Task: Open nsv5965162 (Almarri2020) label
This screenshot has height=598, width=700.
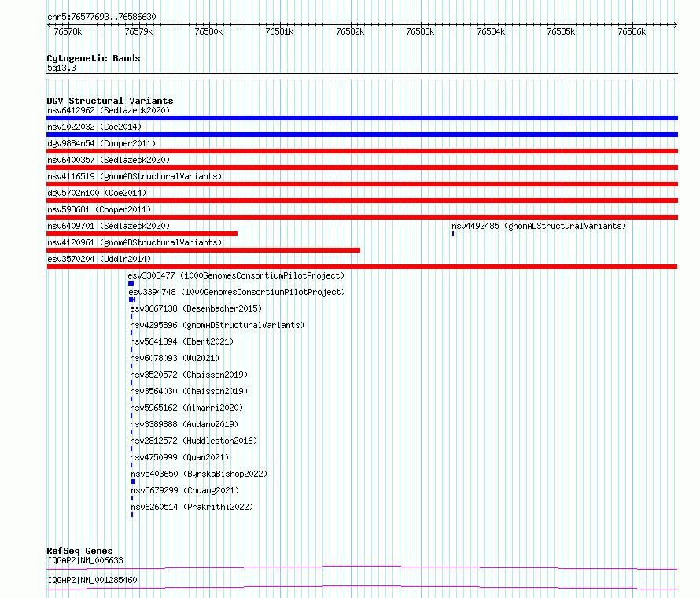Action: (x=186, y=408)
